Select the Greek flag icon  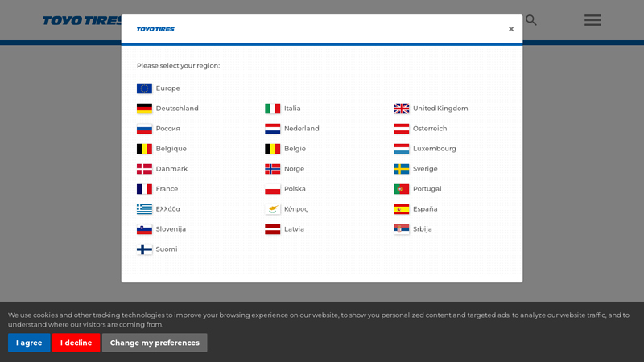[144, 209]
